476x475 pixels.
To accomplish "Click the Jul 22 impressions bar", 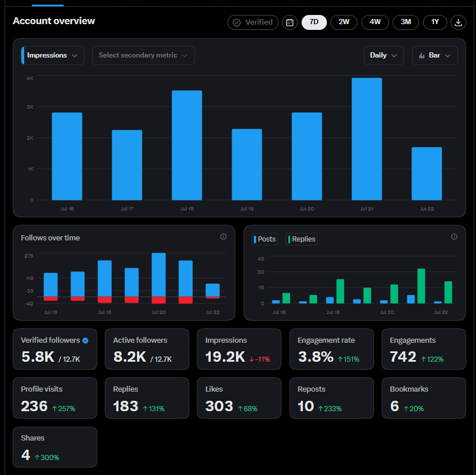I will pos(427,174).
